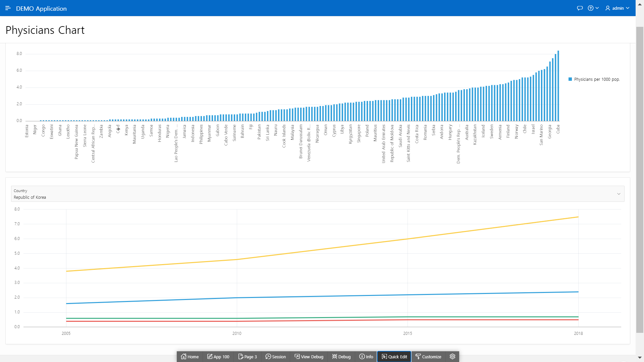Activate Quick Edit mode
The height and width of the screenshot is (362, 644).
(x=394, y=357)
